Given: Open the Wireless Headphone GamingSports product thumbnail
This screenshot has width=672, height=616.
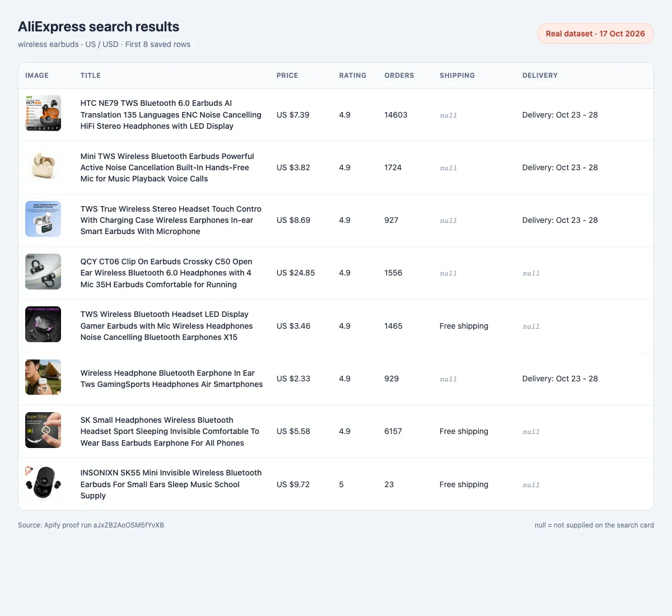Looking at the screenshot, I should point(43,377).
